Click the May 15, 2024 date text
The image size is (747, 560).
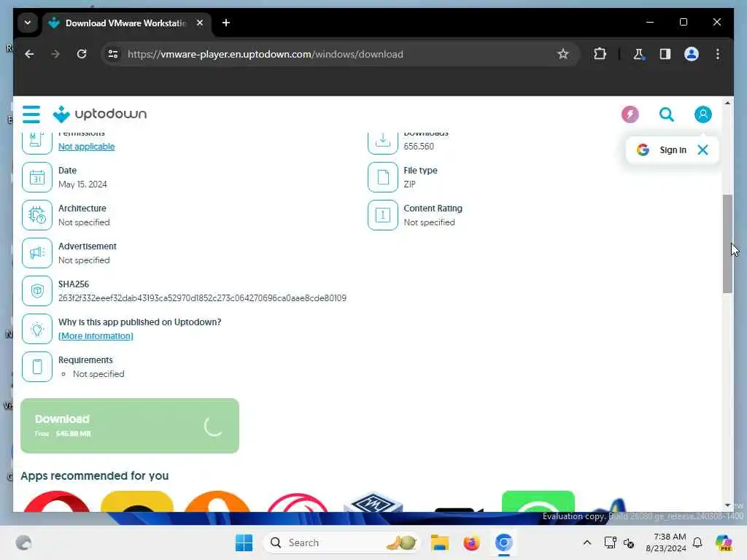pyautogui.click(x=82, y=184)
